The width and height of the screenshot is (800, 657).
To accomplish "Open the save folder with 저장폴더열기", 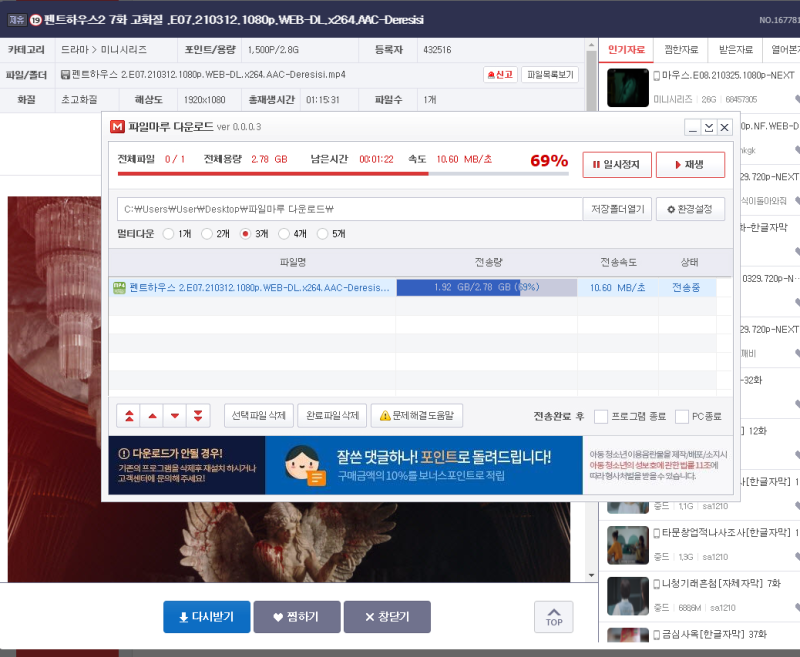I will (x=617, y=209).
